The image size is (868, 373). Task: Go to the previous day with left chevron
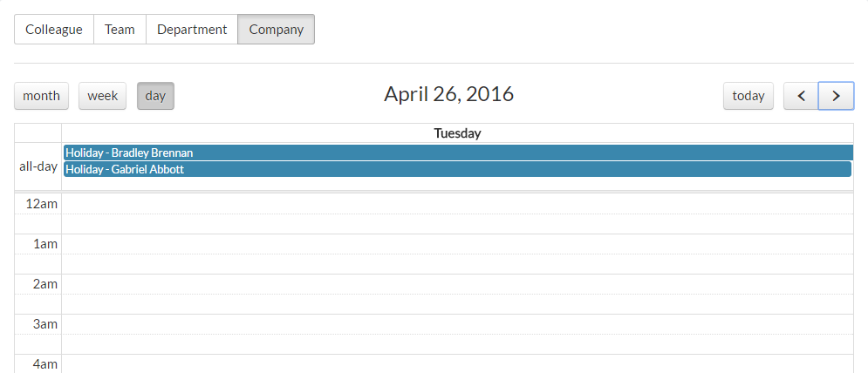tap(801, 96)
